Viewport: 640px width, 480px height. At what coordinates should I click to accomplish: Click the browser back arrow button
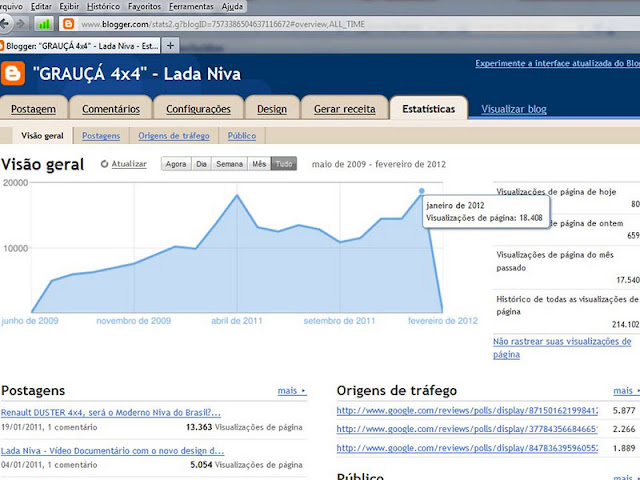click(5, 24)
